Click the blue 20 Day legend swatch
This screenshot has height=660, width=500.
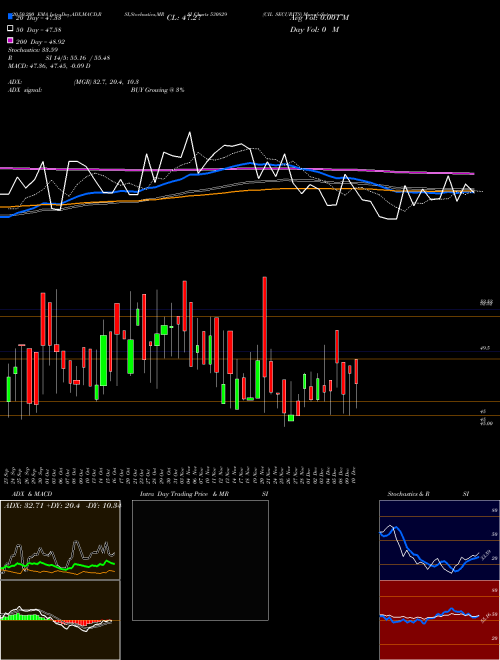10,17
